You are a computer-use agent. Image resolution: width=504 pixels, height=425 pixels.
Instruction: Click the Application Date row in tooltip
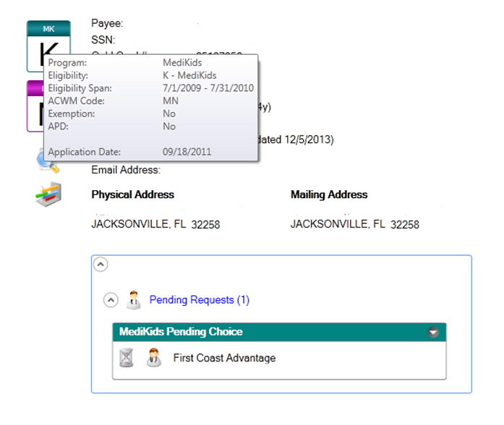[x=150, y=152]
